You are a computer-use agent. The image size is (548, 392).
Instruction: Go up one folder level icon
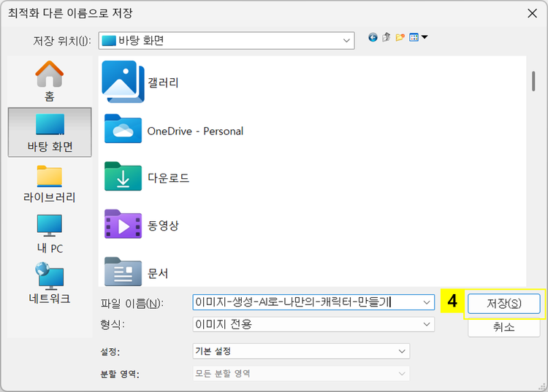[x=387, y=37]
